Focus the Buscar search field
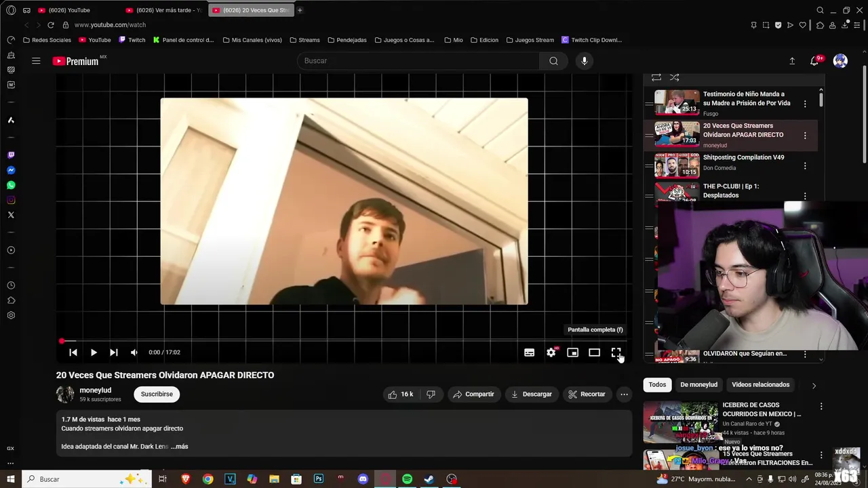 click(x=418, y=61)
